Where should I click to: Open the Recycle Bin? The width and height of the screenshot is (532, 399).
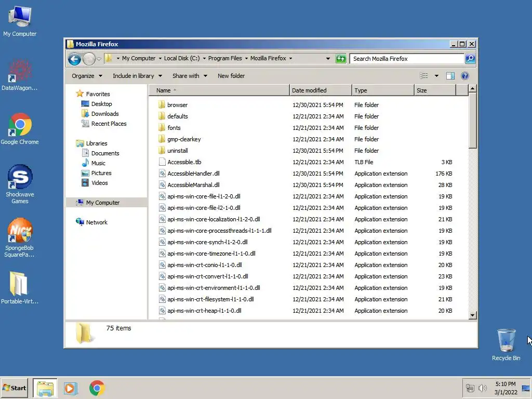point(506,344)
